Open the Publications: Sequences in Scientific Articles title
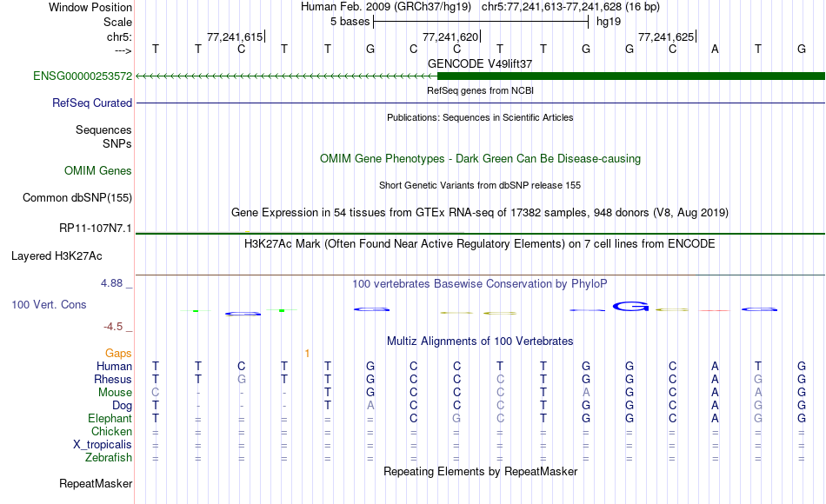This screenshot has width=826, height=504. click(x=480, y=117)
